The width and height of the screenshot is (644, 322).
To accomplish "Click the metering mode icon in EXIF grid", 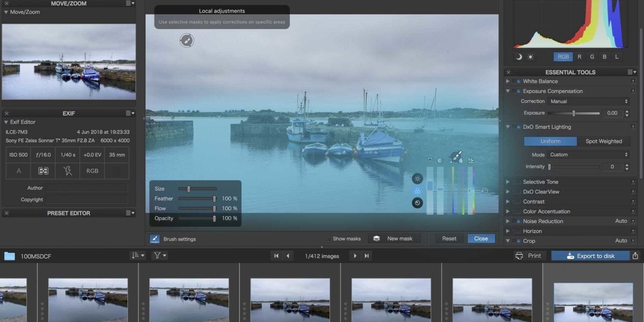I will point(43,171).
